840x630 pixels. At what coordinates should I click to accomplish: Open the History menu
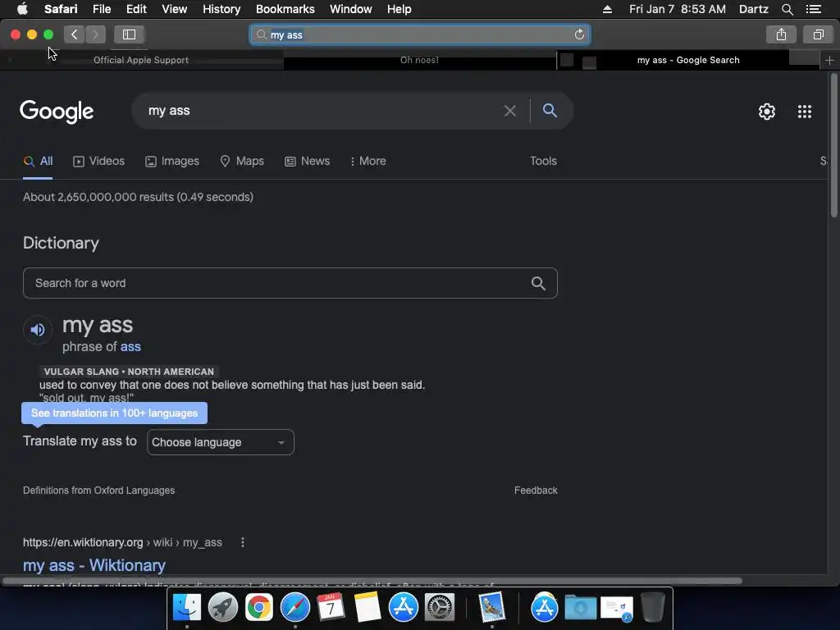(221, 9)
